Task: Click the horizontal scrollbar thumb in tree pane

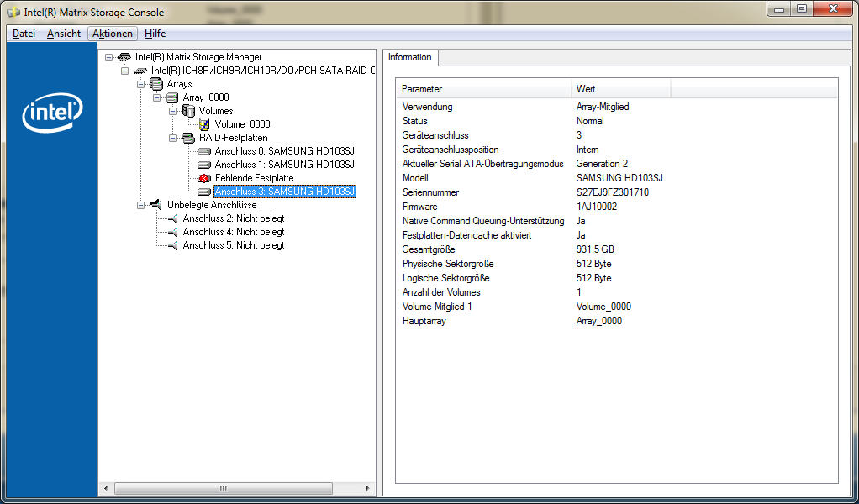Action: point(223,488)
